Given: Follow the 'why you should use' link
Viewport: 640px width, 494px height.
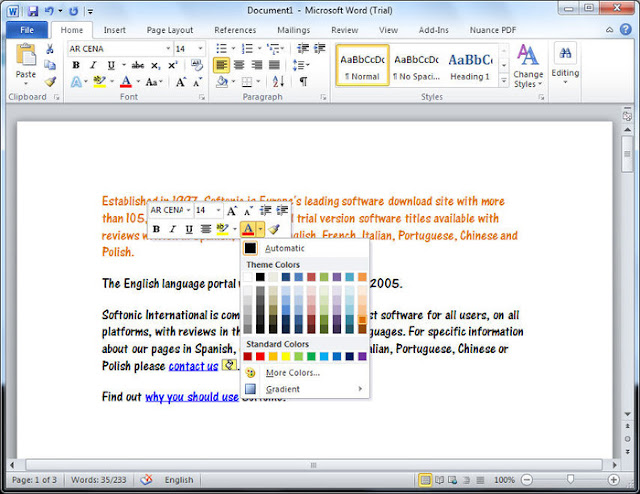Looking at the screenshot, I should point(192,397).
